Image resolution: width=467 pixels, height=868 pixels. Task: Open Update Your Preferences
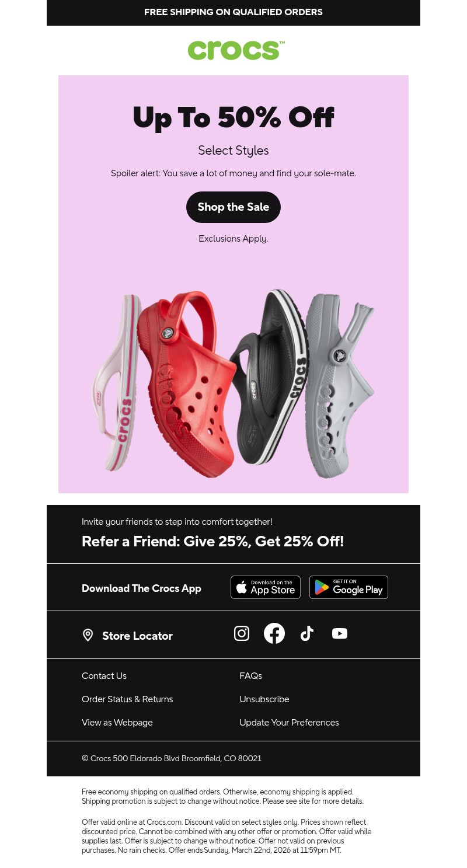coord(289,722)
